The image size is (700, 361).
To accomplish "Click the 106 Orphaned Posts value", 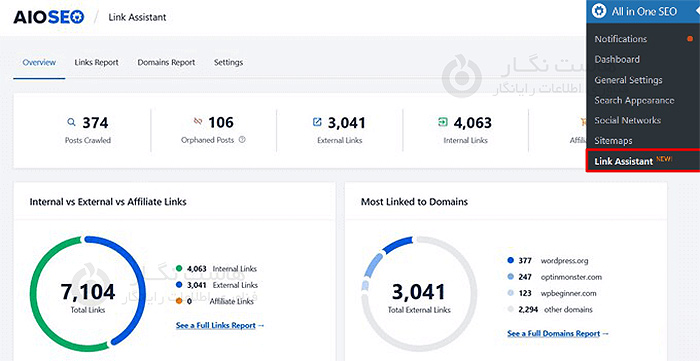I will 221,122.
